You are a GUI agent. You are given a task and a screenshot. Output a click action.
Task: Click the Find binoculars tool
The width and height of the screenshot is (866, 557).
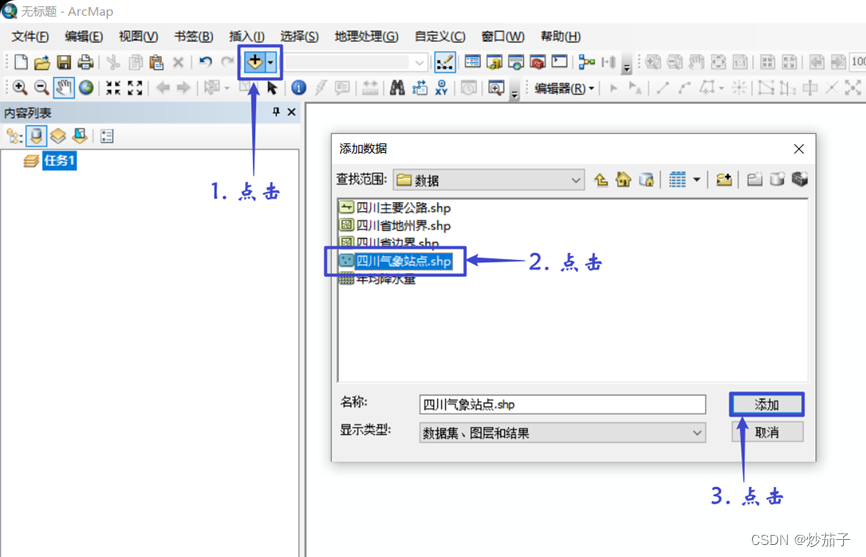(397, 88)
